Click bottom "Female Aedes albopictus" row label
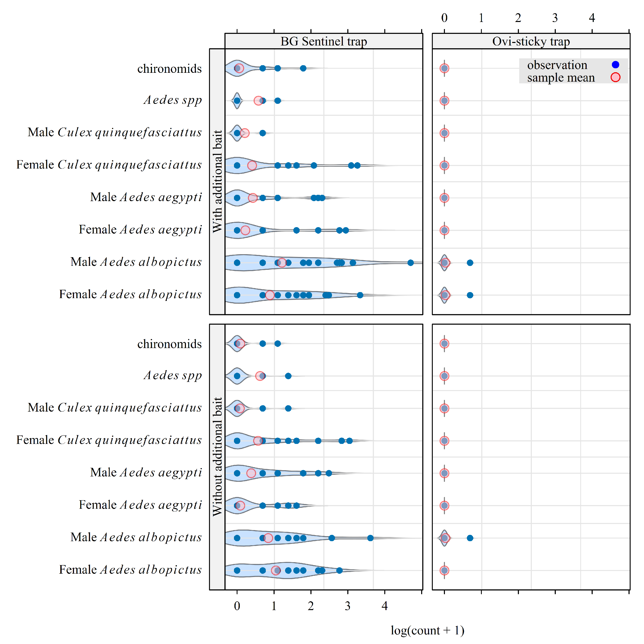This screenshot has width=644, height=644. 130,570
